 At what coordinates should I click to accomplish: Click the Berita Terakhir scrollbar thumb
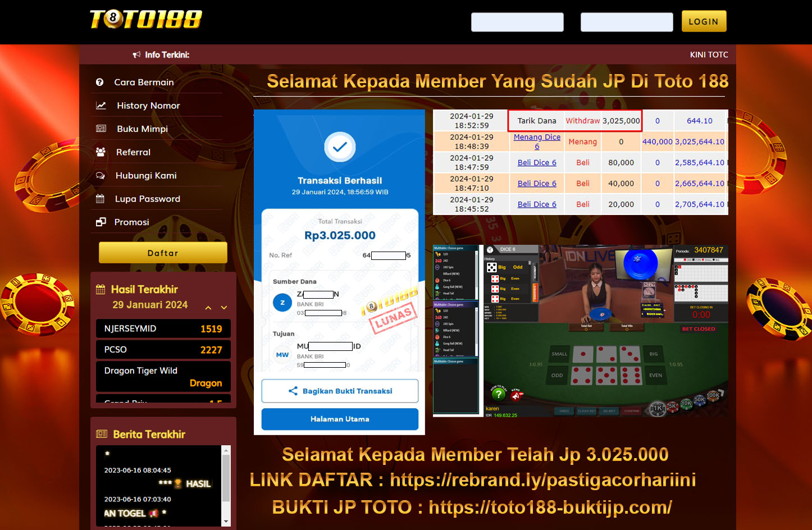[x=226, y=478]
